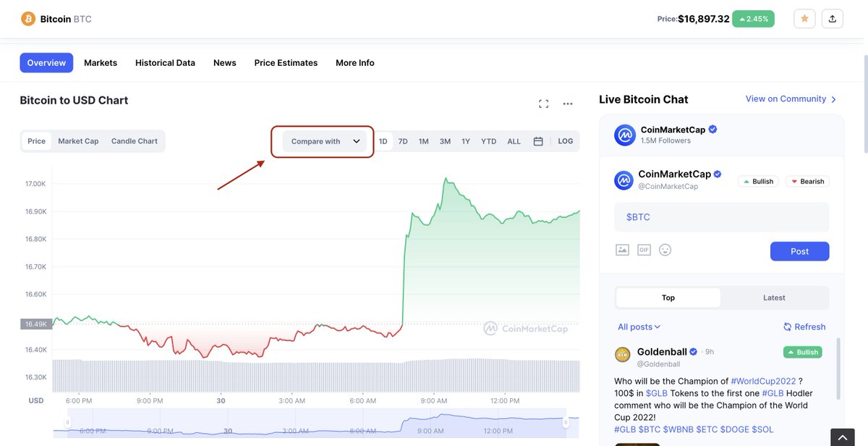Switch to Candle Chart view
This screenshot has height=446, width=868.
[x=135, y=141]
